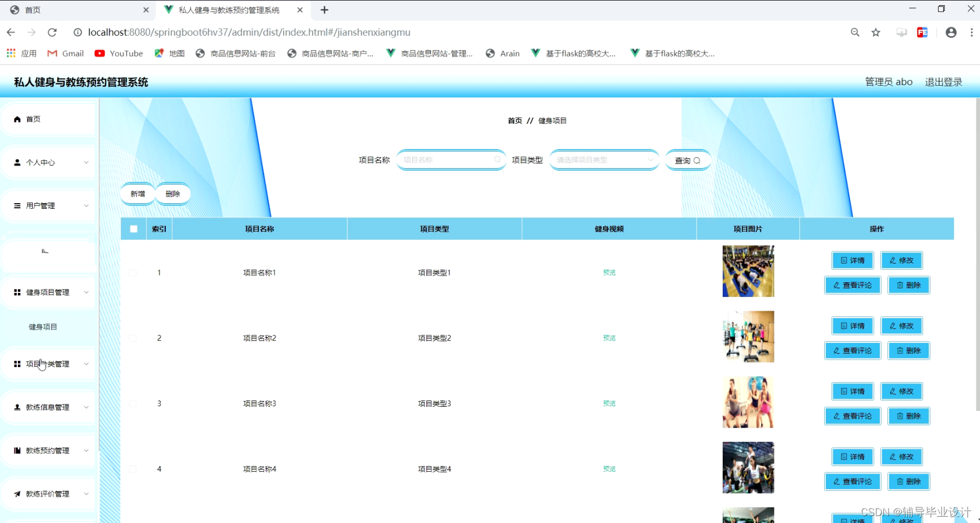Viewport: 980px width, 523px height.
Task: Expand the 个人中心 chevron
Action: (x=86, y=162)
